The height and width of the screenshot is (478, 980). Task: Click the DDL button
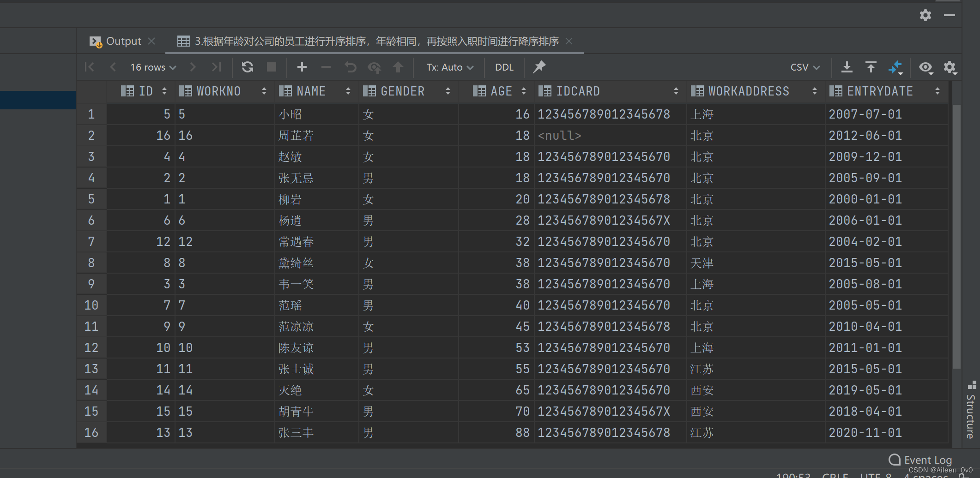point(504,67)
